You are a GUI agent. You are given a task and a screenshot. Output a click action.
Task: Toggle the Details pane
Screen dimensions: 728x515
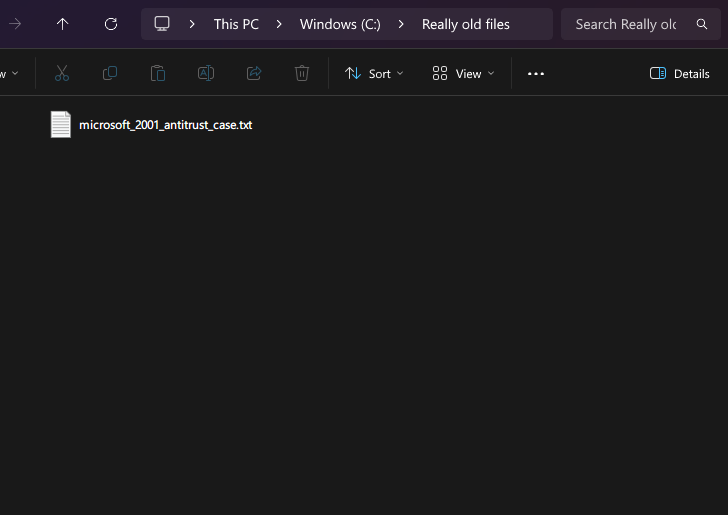pyautogui.click(x=679, y=73)
